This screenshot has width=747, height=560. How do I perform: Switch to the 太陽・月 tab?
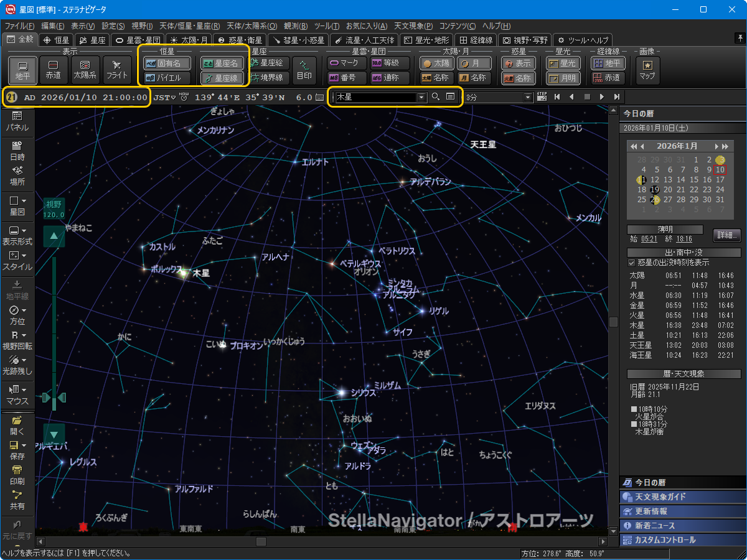[189, 40]
